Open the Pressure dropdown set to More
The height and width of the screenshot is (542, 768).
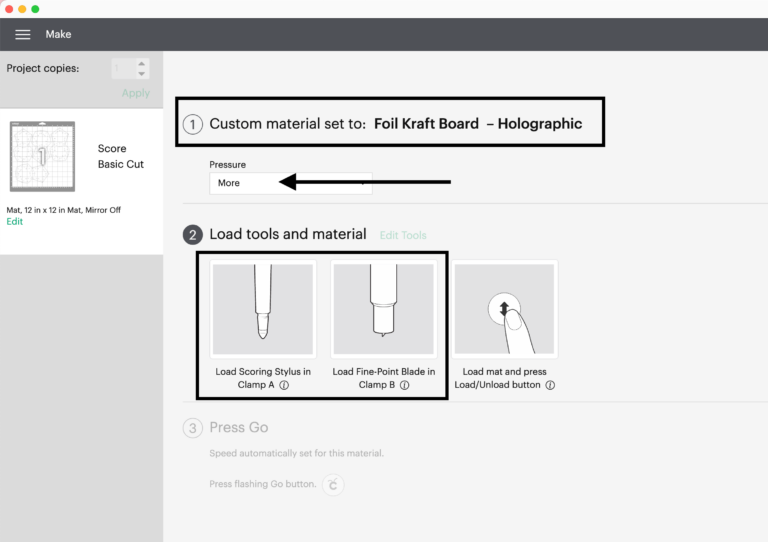tap(290, 183)
